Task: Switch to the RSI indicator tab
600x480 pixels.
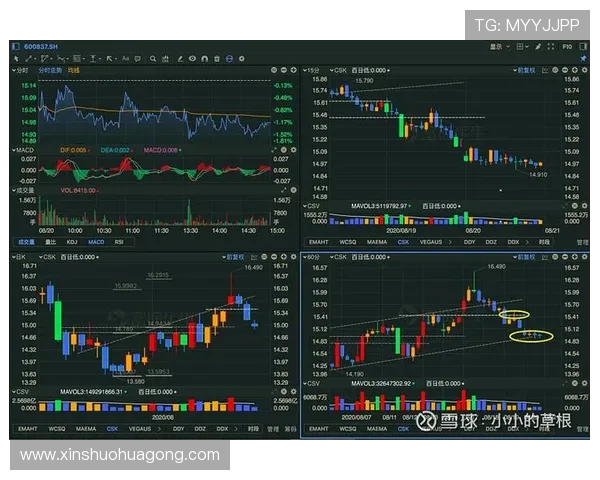Action: pos(119,242)
